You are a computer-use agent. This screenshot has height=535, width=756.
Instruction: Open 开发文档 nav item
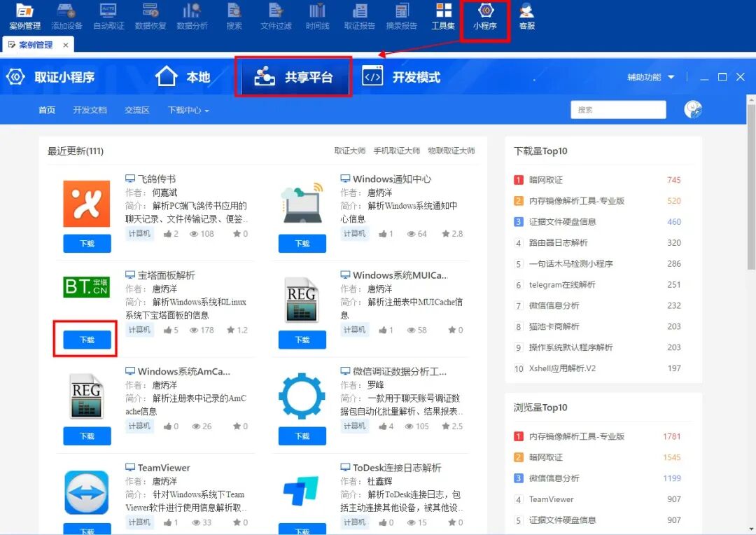coord(90,110)
